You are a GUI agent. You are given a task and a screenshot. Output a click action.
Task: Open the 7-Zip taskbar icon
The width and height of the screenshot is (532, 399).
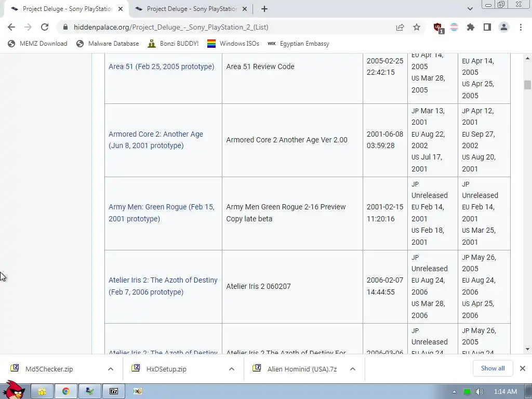(x=114, y=392)
